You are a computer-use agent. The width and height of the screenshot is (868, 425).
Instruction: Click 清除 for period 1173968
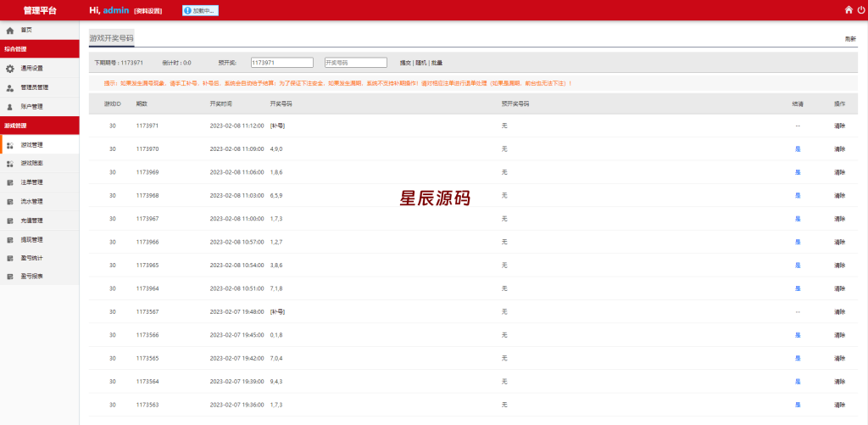point(840,196)
